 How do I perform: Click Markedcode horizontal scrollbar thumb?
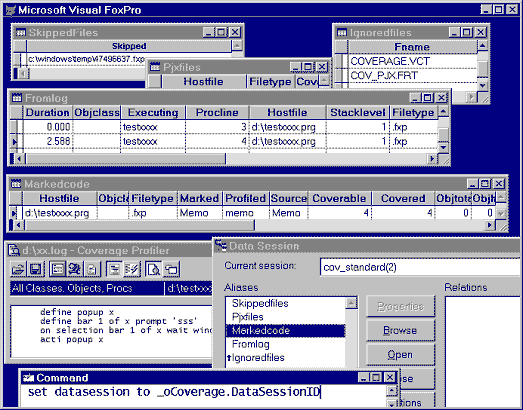tap(139, 226)
